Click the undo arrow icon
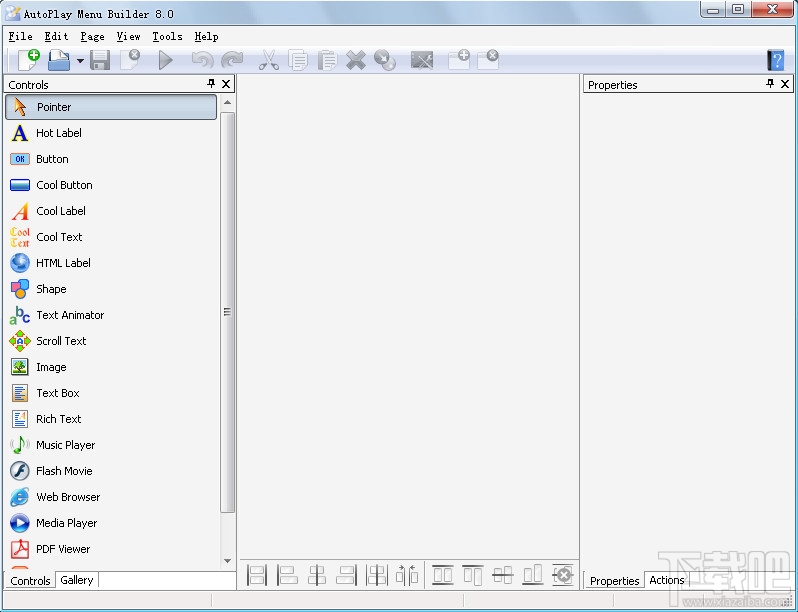This screenshot has width=798, height=612. point(202,60)
